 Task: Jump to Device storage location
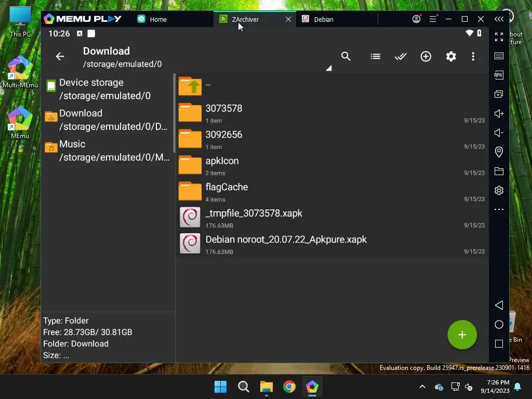(x=108, y=89)
